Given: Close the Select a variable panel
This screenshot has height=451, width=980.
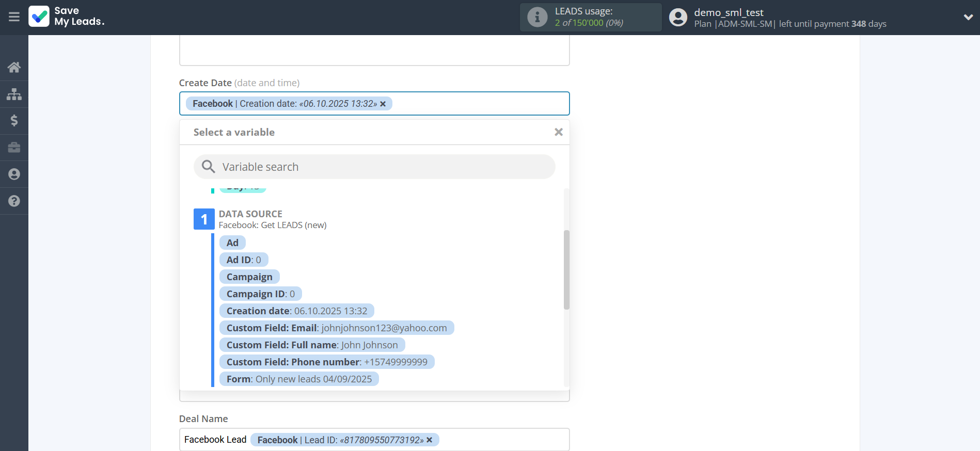Looking at the screenshot, I should point(558,132).
